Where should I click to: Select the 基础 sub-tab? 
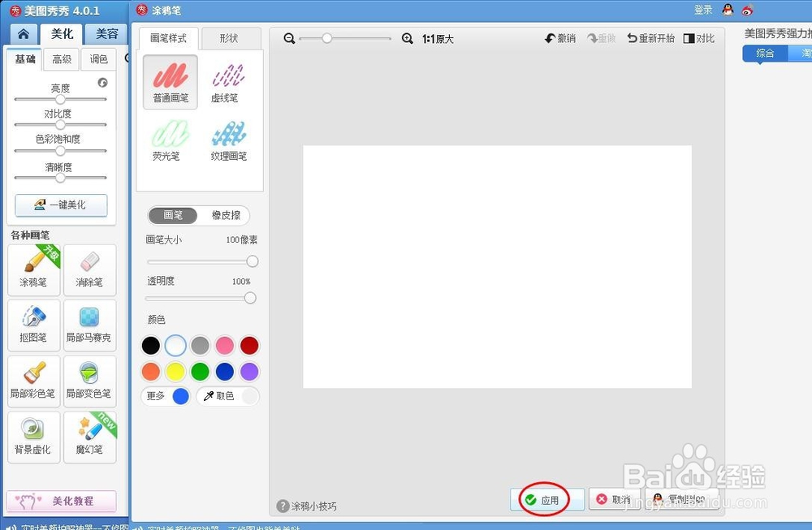tap(25, 59)
